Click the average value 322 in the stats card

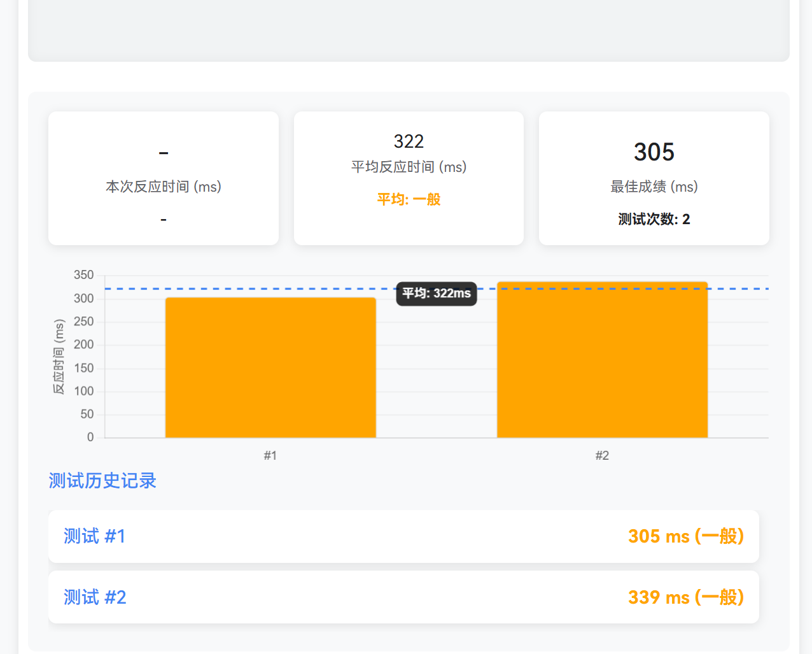tap(409, 141)
